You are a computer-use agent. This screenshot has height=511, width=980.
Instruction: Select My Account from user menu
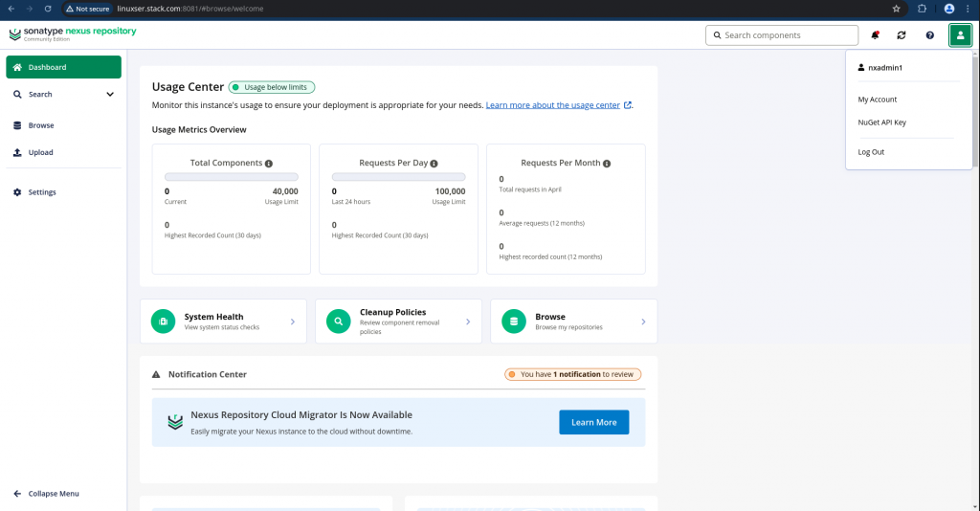click(x=877, y=100)
